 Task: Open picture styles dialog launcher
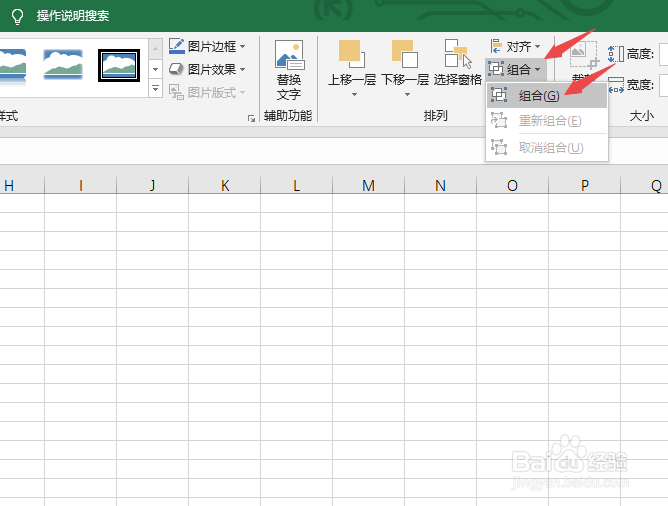[251, 118]
